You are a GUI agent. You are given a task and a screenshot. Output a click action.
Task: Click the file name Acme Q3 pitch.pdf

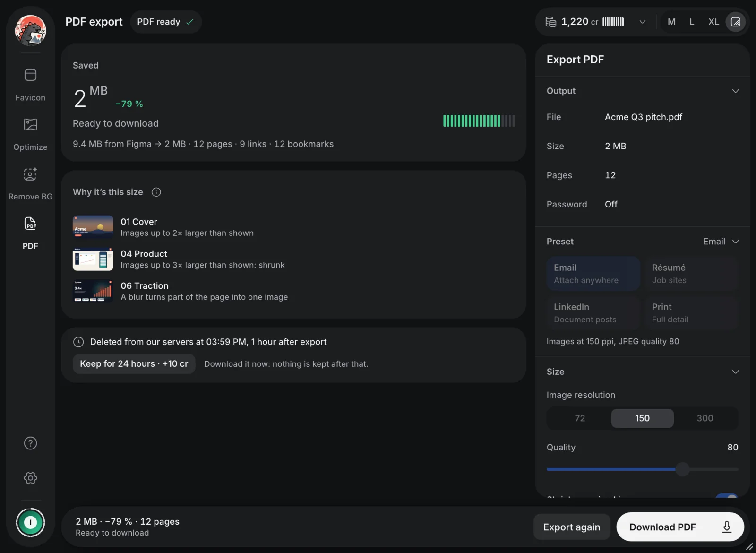click(644, 117)
